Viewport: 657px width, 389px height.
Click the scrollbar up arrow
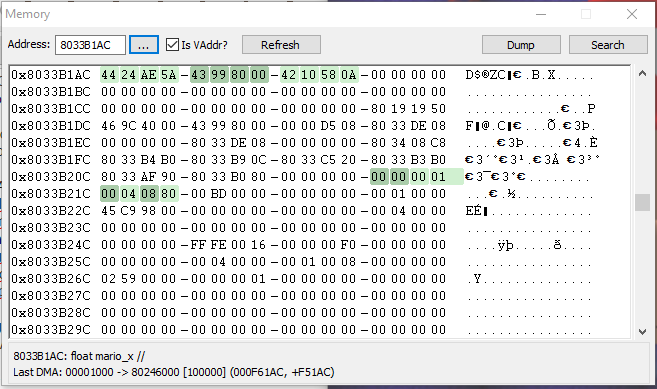(x=642, y=74)
